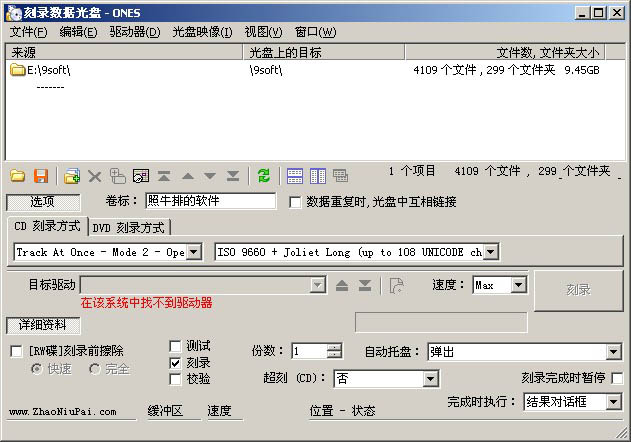Click the www.ZhaoNiuPai.com link text
Screen dimensions: 631x442
pyautogui.click(x=62, y=411)
